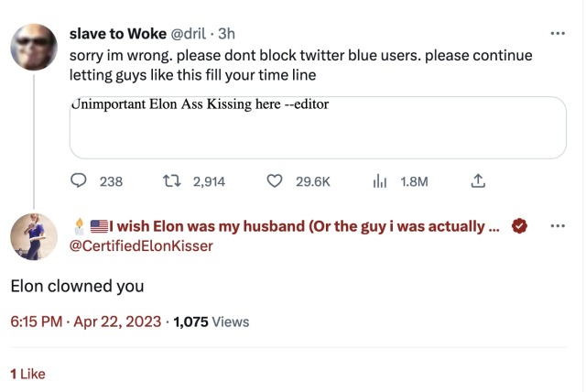Like the dril tweet via heart icon

pyautogui.click(x=274, y=181)
